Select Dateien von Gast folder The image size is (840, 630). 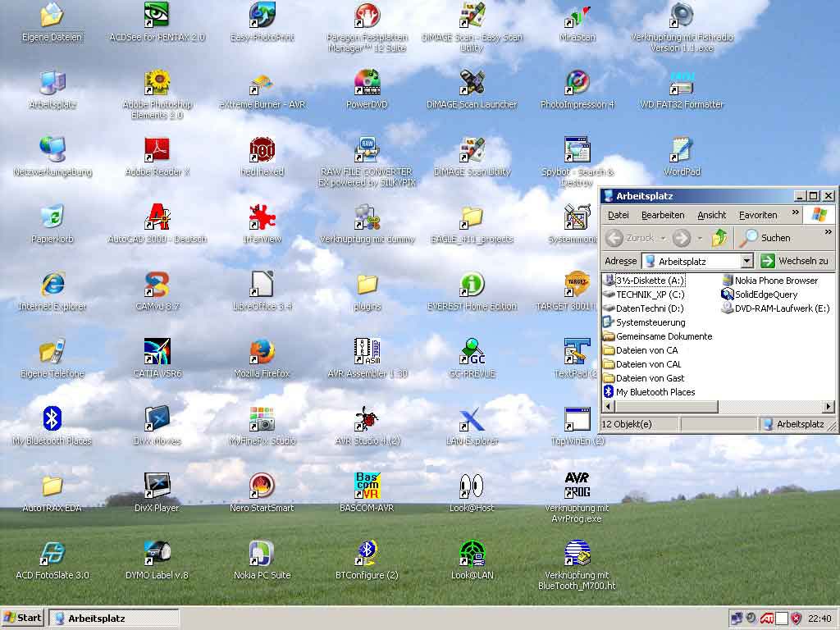644,377
